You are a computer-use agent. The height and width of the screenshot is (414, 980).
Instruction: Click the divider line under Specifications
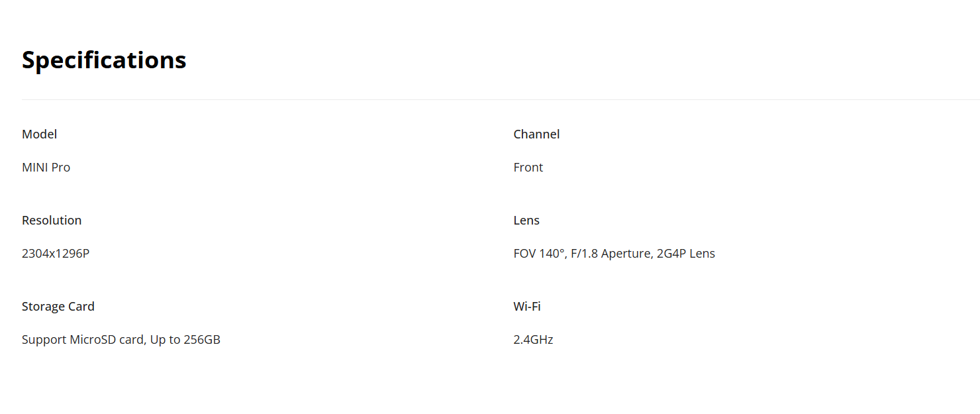pyautogui.click(x=501, y=99)
